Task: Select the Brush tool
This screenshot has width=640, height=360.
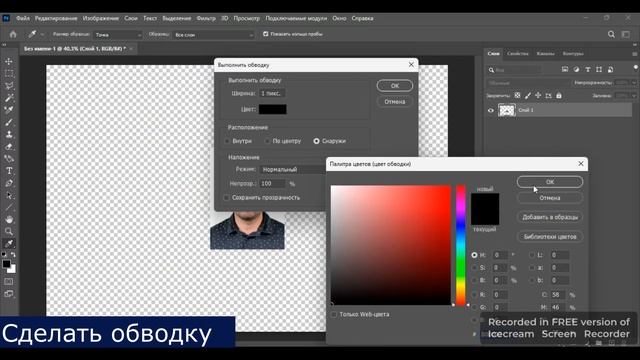Action: click(9, 122)
